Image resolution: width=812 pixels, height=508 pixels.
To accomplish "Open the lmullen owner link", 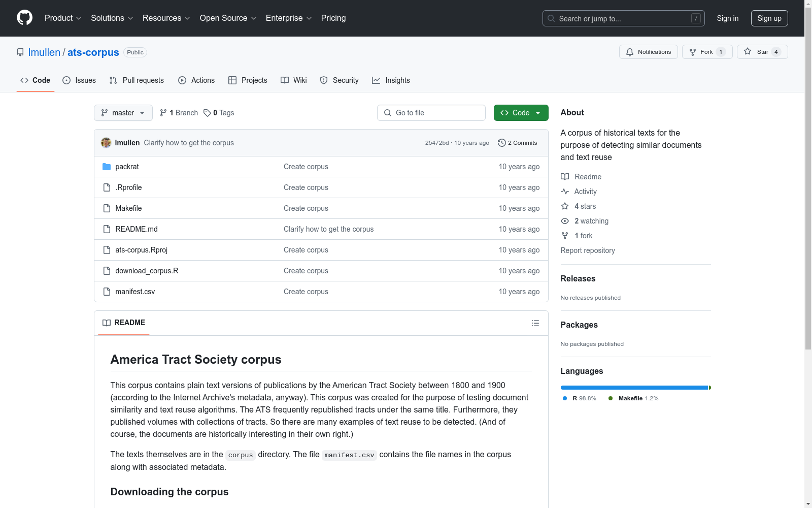I will 44,52.
